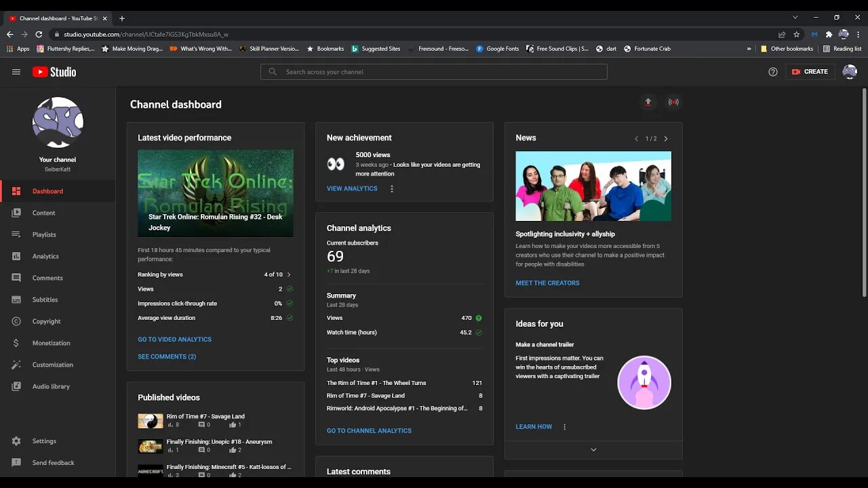Click the Monetization dollar icon
868x488 pixels.
point(16,343)
